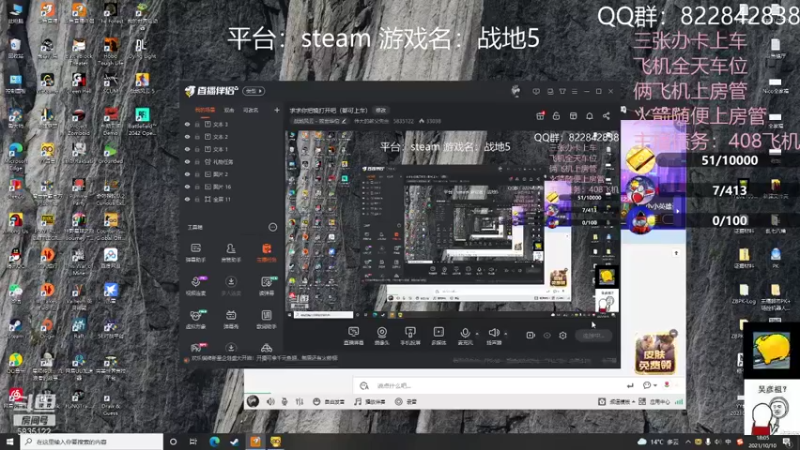Hide the 礼物任务 layer
This screenshot has width=800, height=450.
(187, 162)
